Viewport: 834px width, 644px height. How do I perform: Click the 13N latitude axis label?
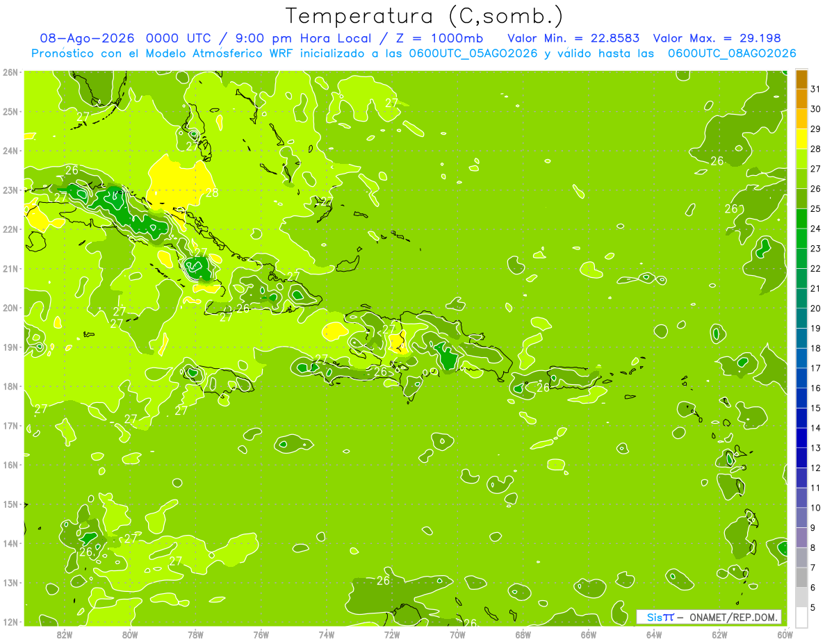11,583
